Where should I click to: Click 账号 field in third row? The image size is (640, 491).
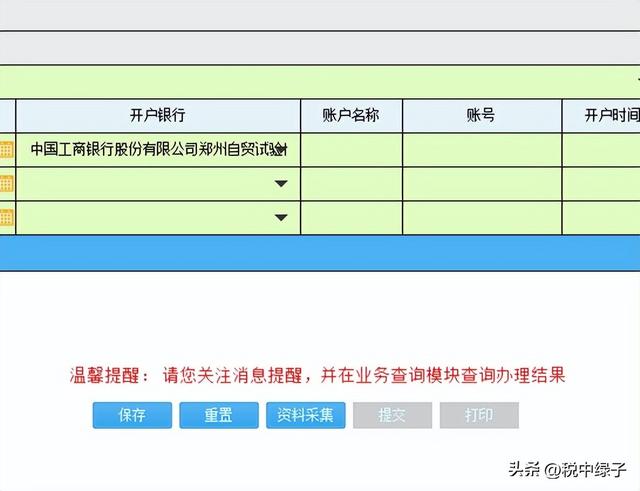tap(482, 218)
